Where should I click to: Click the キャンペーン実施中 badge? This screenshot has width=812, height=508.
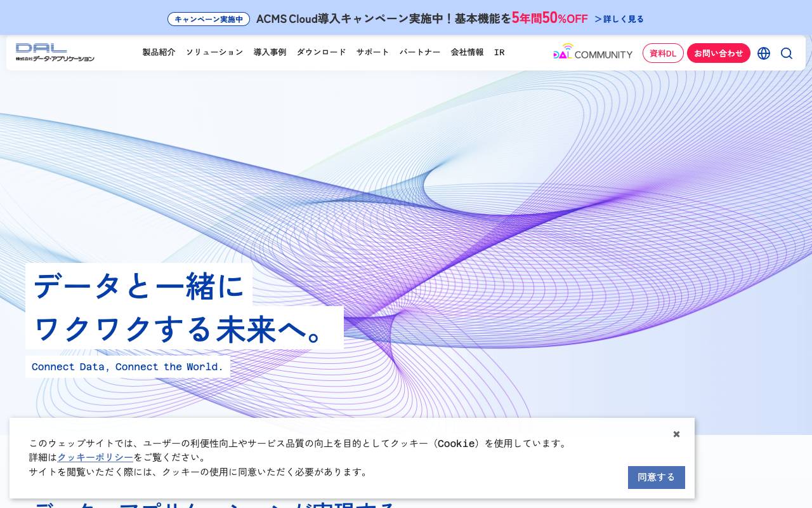(209, 19)
